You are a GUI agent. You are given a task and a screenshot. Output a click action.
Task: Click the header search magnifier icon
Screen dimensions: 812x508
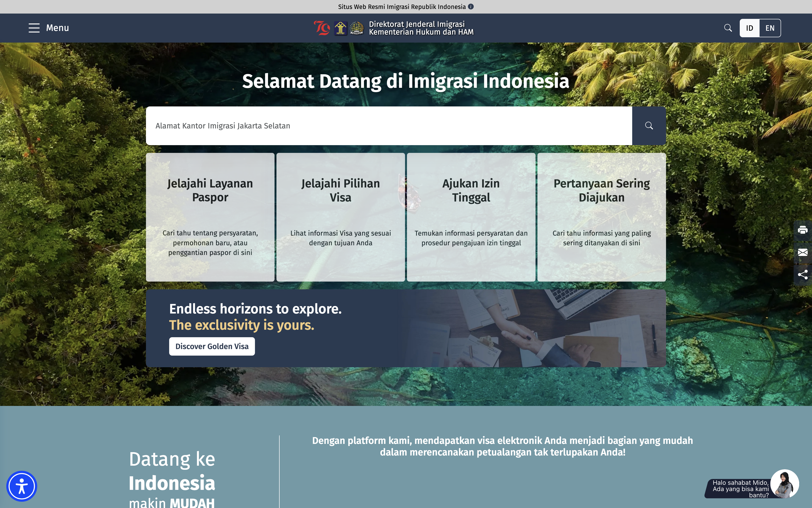coord(728,28)
